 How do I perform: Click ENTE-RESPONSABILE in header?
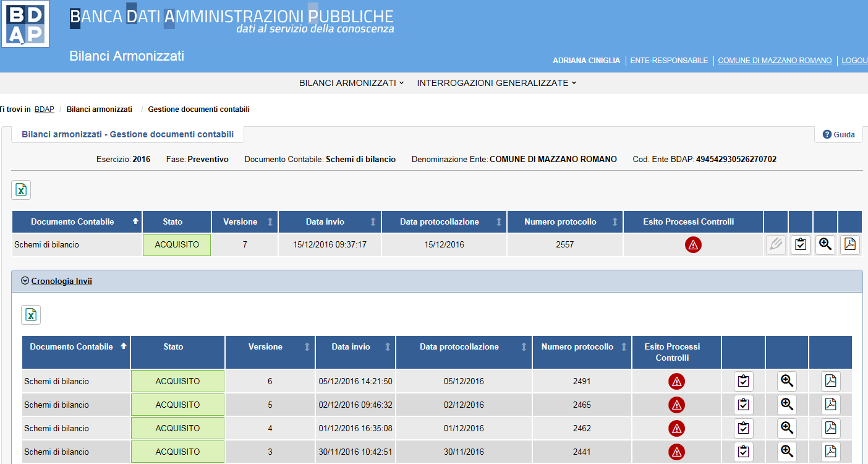669,61
